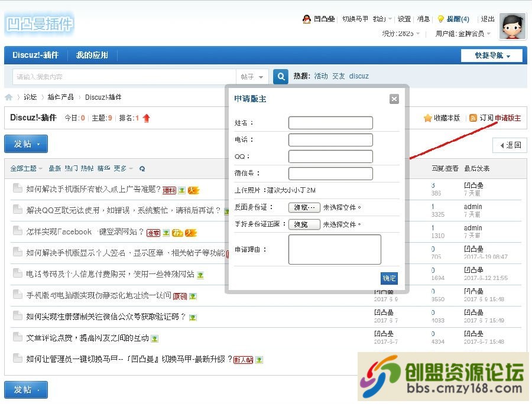
Task: Filter threads by 精华
Action: coord(104,168)
